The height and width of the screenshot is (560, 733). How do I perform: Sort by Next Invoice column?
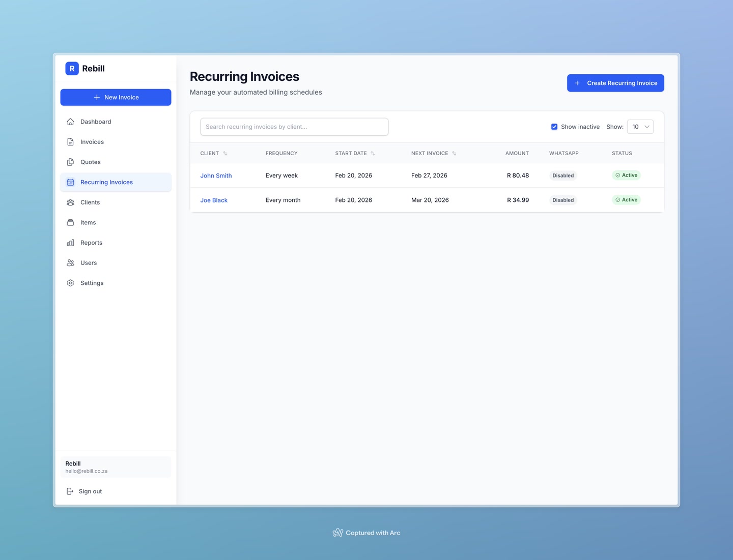[x=454, y=153]
